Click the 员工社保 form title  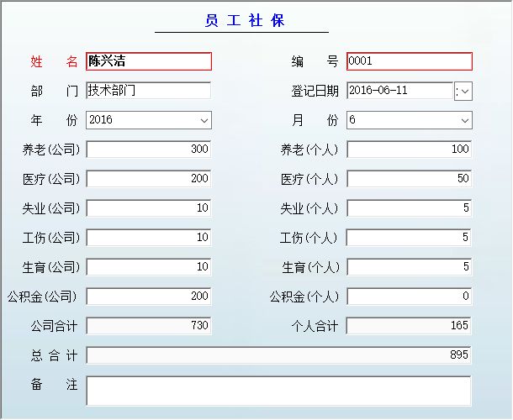tap(245, 21)
